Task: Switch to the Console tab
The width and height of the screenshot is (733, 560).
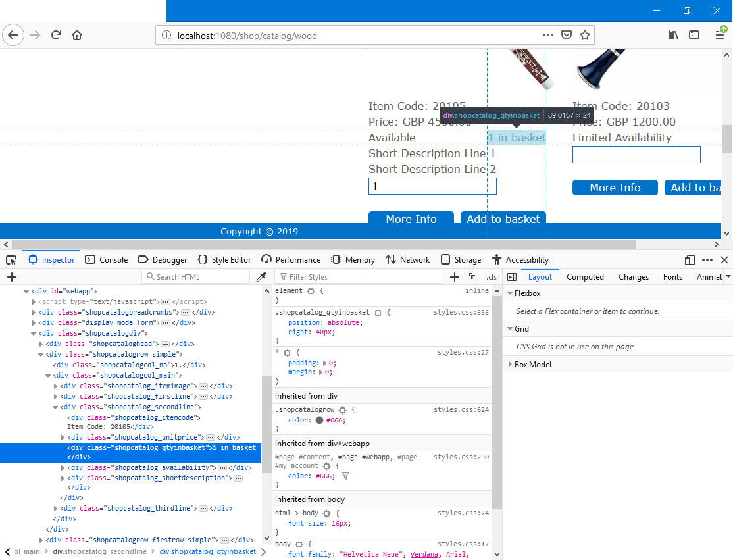Action: [107, 260]
